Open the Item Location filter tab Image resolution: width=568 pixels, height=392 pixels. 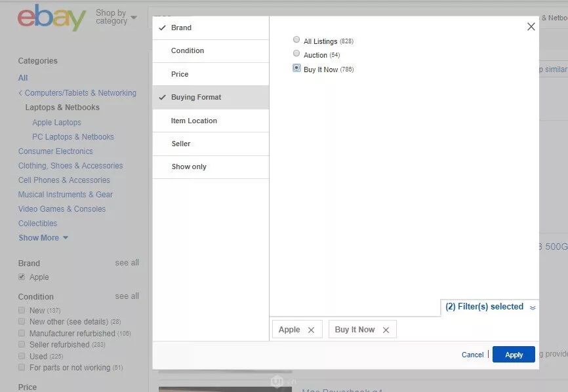coord(211,121)
